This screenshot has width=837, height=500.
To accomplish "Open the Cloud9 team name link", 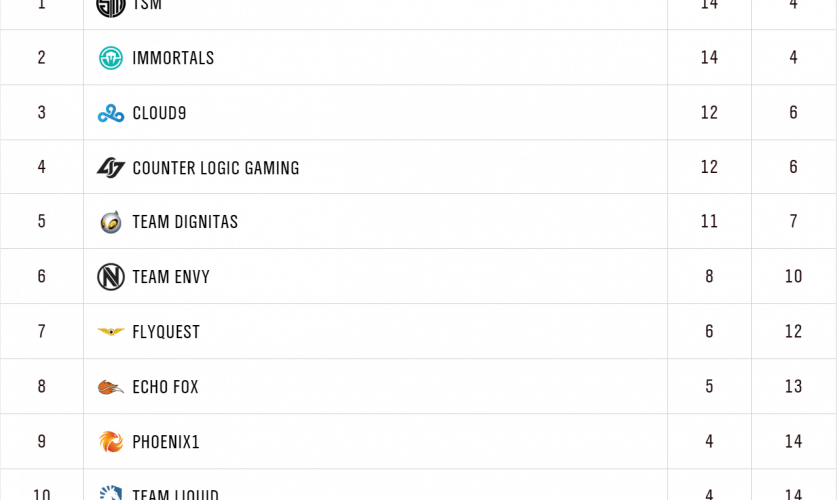I will (159, 113).
